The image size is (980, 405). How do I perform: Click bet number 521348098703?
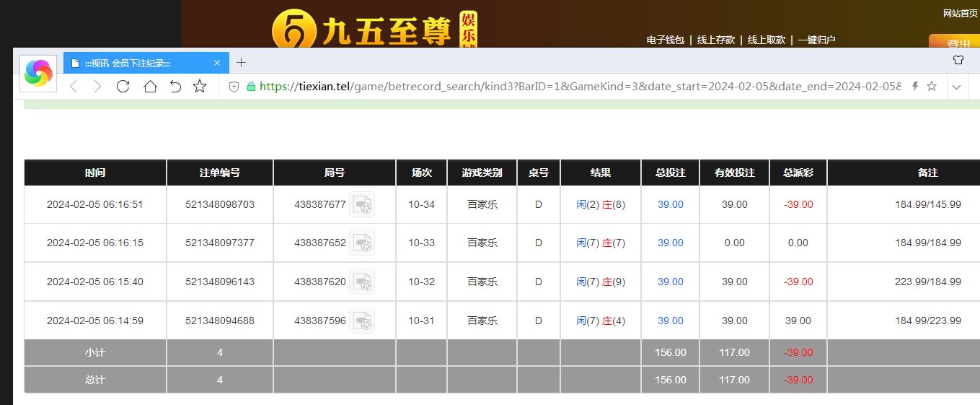pos(220,204)
